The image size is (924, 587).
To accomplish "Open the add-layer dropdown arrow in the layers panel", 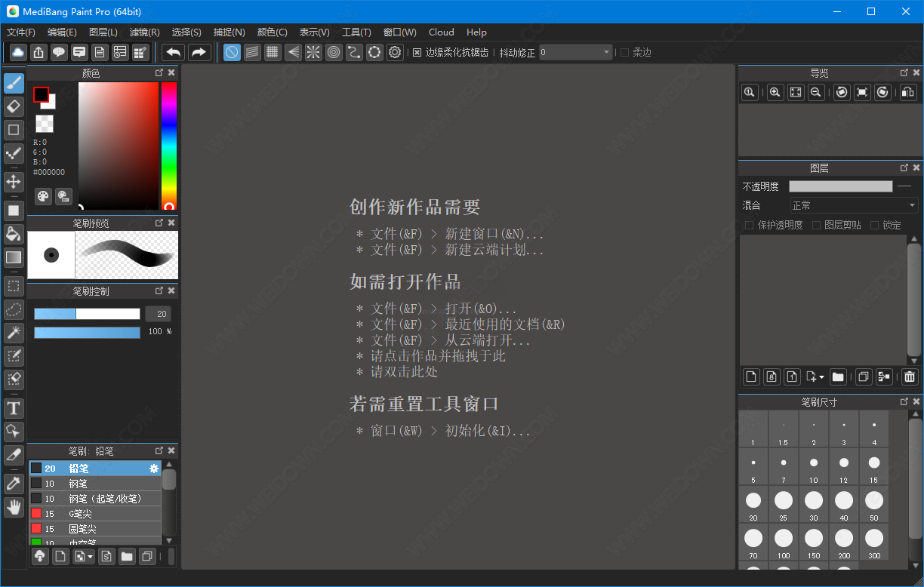I will 823,376.
